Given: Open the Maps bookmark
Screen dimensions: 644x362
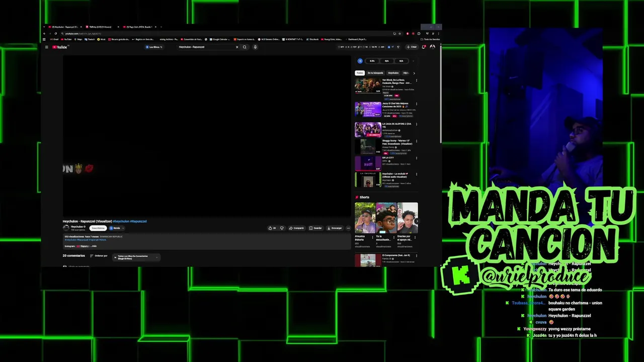Looking at the screenshot, I should point(78,39).
